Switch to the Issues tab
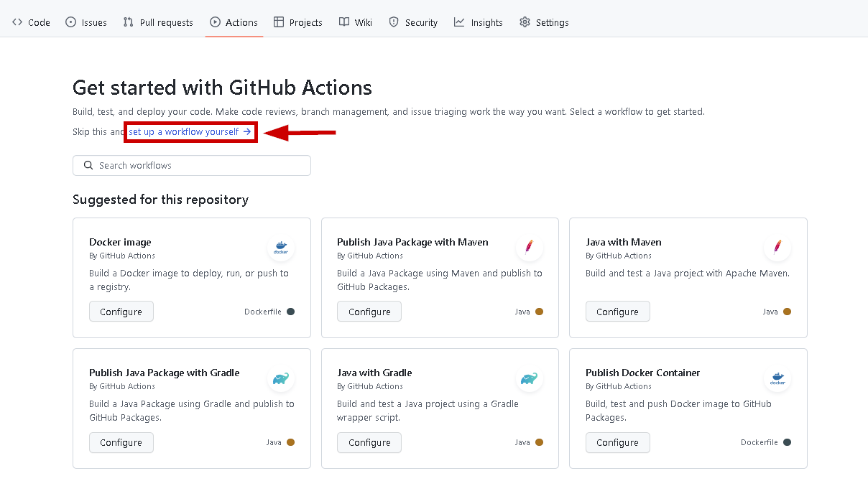 click(86, 22)
